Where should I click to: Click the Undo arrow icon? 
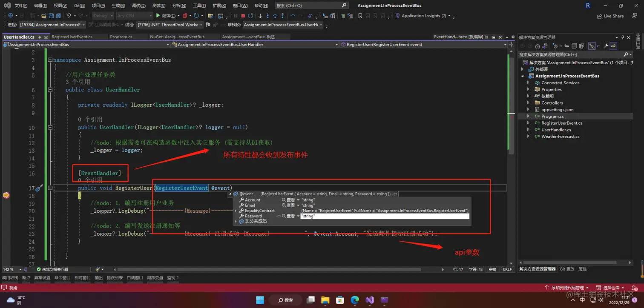pyautogui.click(x=69, y=16)
